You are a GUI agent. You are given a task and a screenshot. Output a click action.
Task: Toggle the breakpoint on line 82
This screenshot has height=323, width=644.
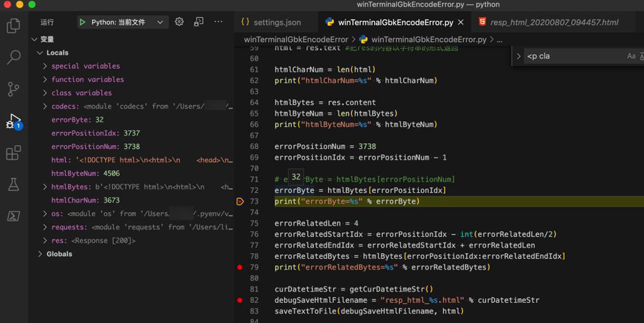click(240, 300)
